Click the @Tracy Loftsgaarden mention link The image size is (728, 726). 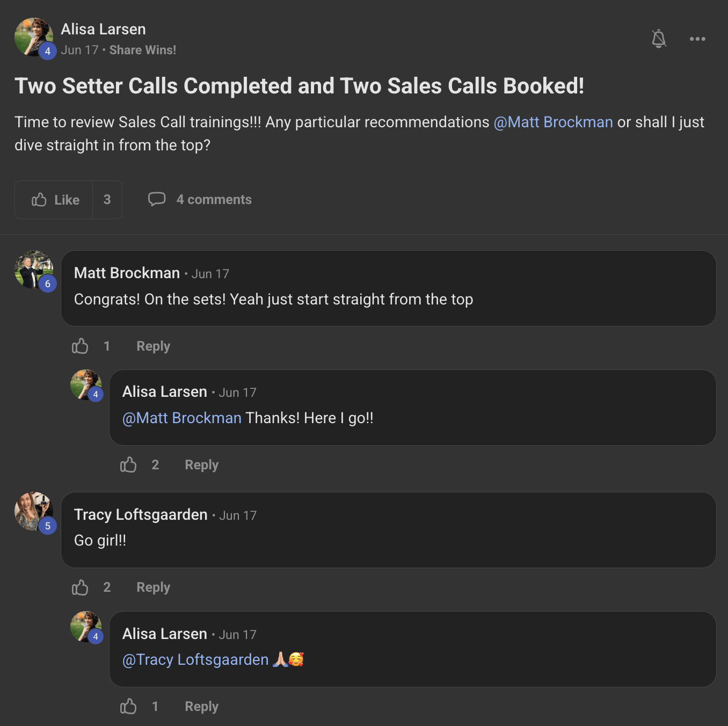point(195,660)
